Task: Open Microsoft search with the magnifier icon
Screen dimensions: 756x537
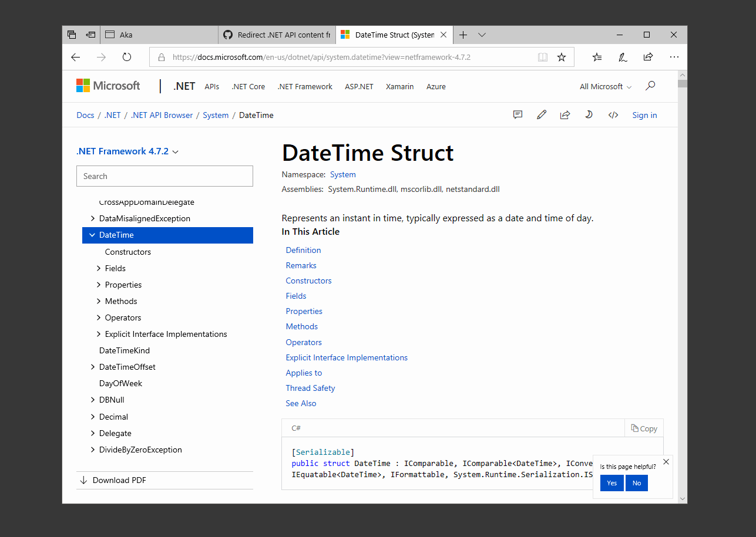Action: pyautogui.click(x=650, y=86)
